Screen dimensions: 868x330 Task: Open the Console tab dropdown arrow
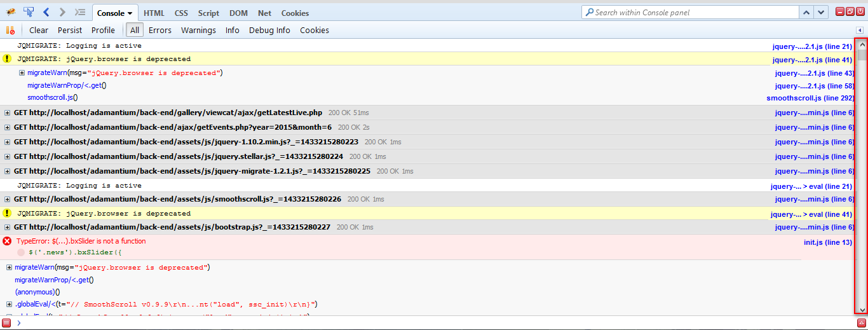pyautogui.click(x=130, y=13)
